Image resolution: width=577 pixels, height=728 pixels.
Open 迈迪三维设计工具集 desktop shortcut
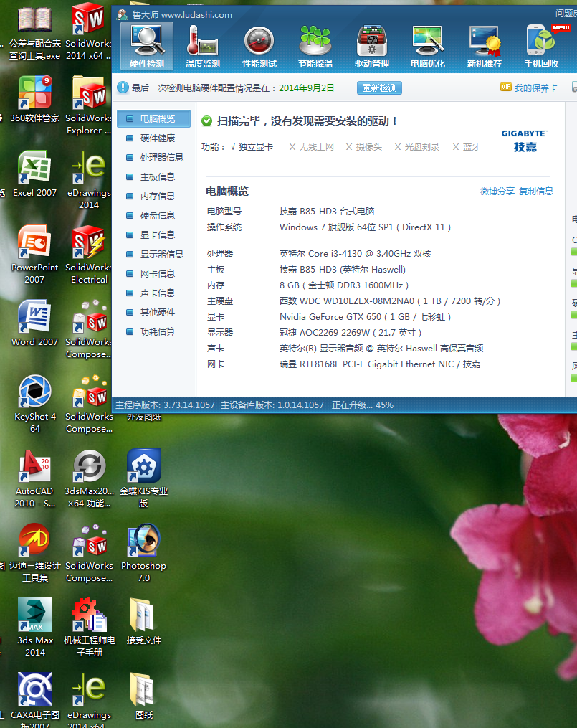(35, 553)
